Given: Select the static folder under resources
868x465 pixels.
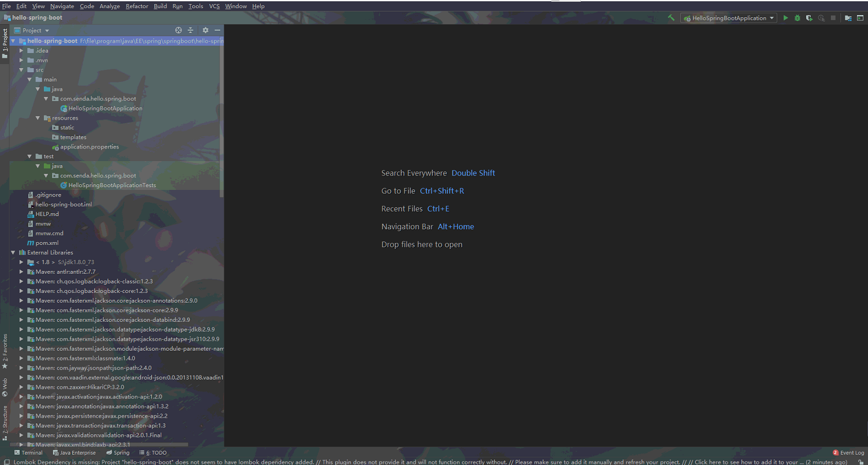Looking at the screenshot, I should 63,128.
